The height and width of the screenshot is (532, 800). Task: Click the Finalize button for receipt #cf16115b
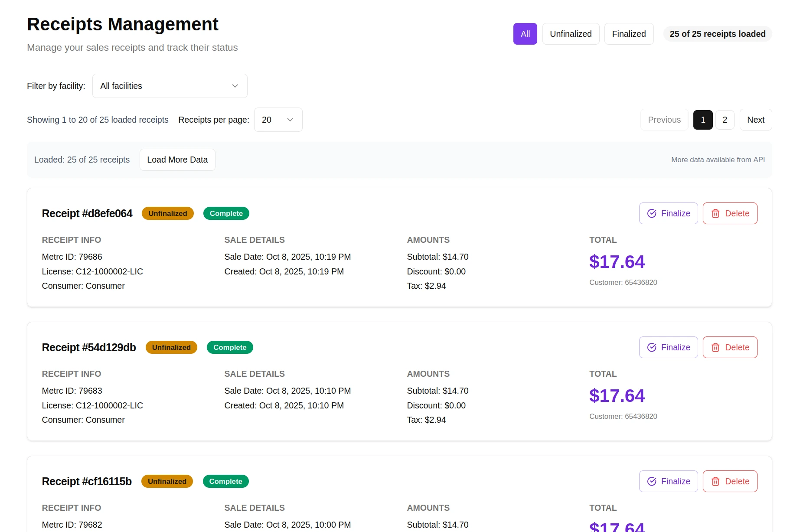(668, 481)
